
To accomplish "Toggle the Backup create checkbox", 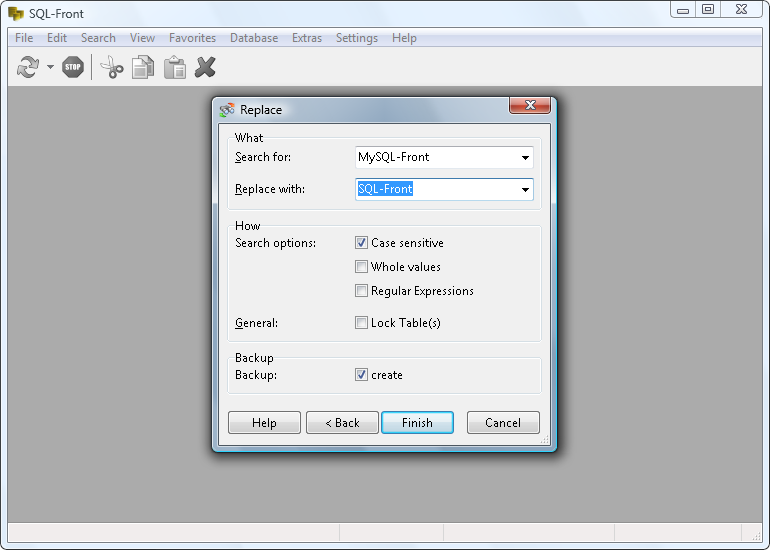I will point(361,375).
